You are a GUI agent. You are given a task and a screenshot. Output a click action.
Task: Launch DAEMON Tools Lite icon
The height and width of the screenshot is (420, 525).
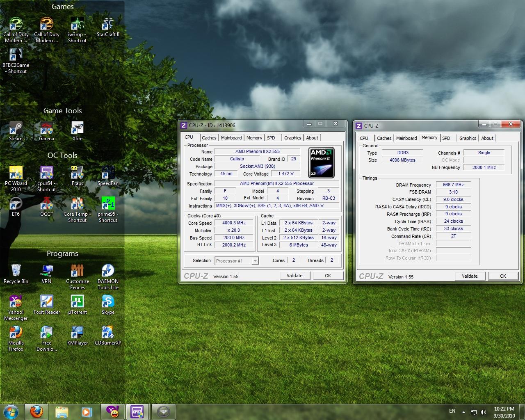coord(108,277)
